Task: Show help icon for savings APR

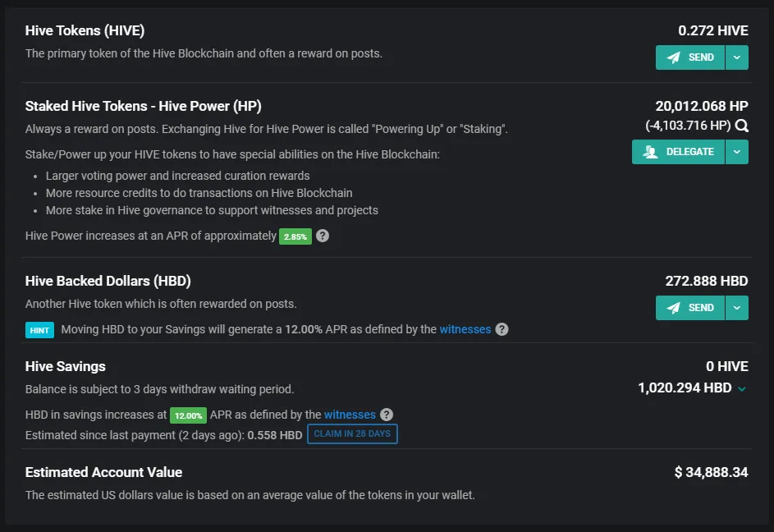Action: (387, 415)
